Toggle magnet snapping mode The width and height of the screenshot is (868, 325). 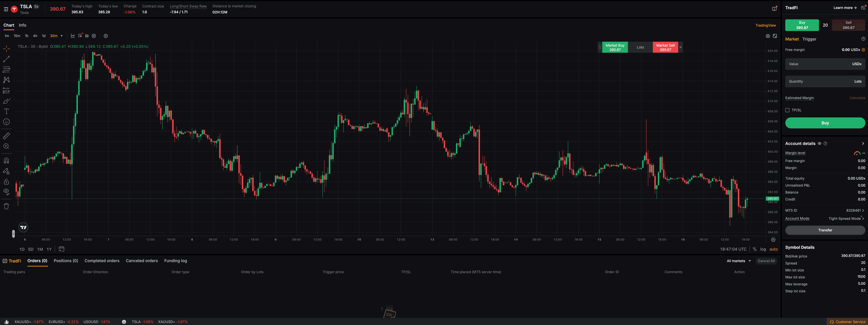pos(6,160)
